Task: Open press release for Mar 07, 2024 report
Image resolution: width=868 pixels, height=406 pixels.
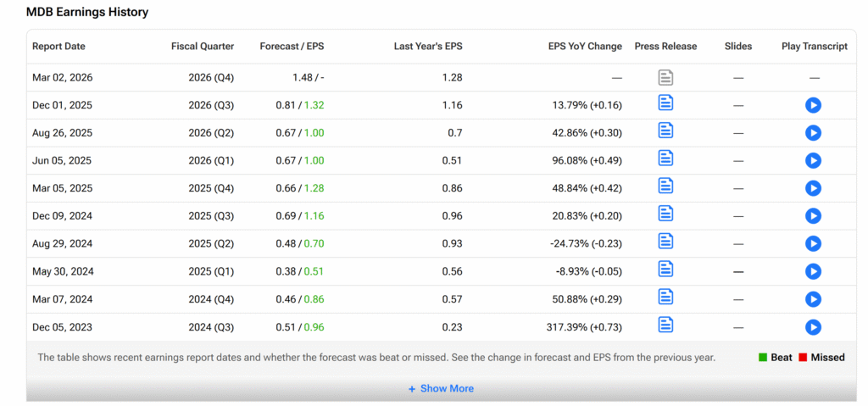Action: pos(666,297)
